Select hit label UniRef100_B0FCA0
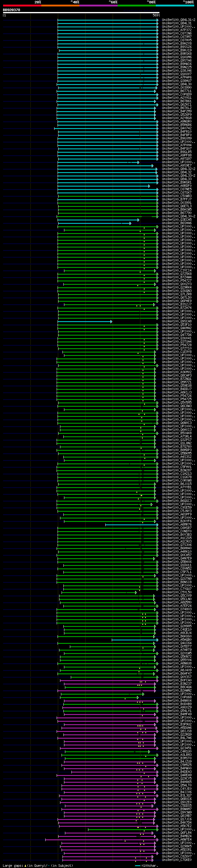This screenshot has width=197, height=868. pyautogui.click(x=177, y=680)
